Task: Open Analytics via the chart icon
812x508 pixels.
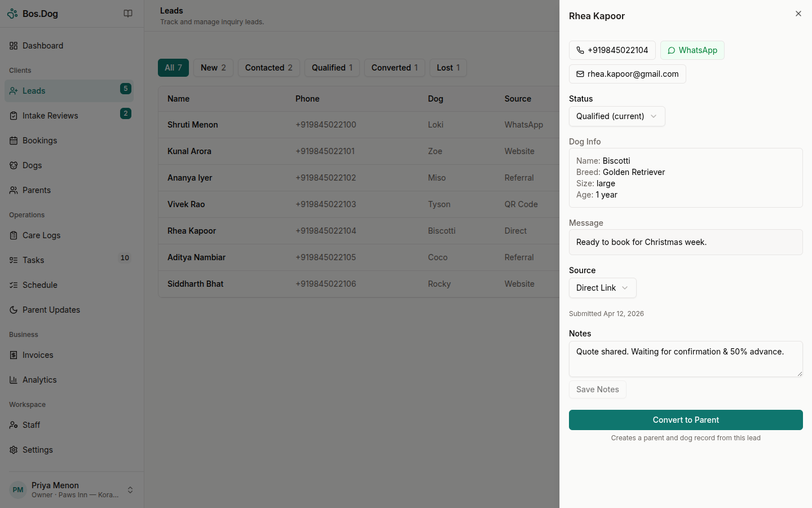Action: (13, 380)
